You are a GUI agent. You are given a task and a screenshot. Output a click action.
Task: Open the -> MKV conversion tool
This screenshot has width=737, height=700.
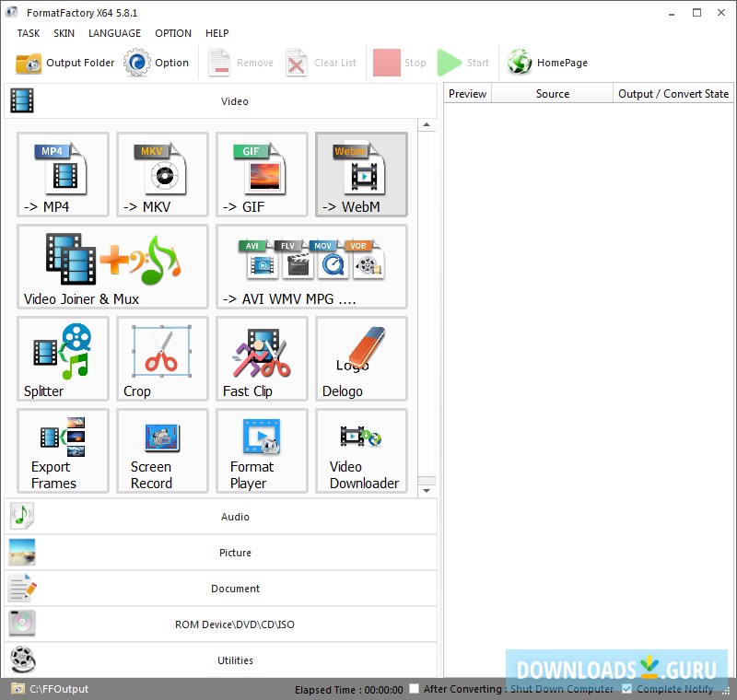163,174
